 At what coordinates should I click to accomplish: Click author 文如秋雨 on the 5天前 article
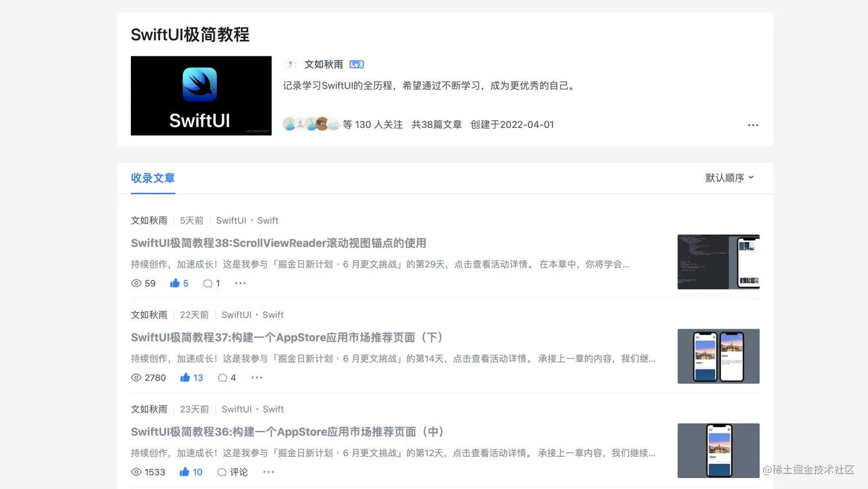(149, 221)
